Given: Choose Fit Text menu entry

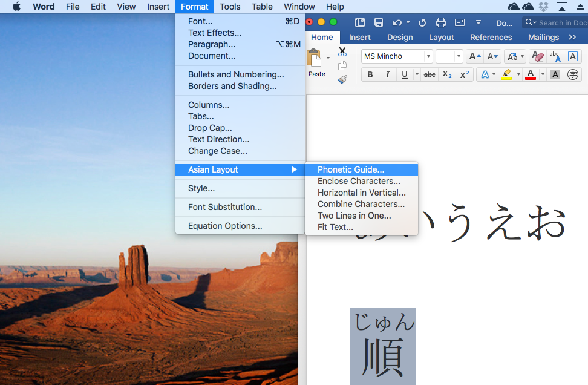Looking at the screenshot, I should 362,227.
